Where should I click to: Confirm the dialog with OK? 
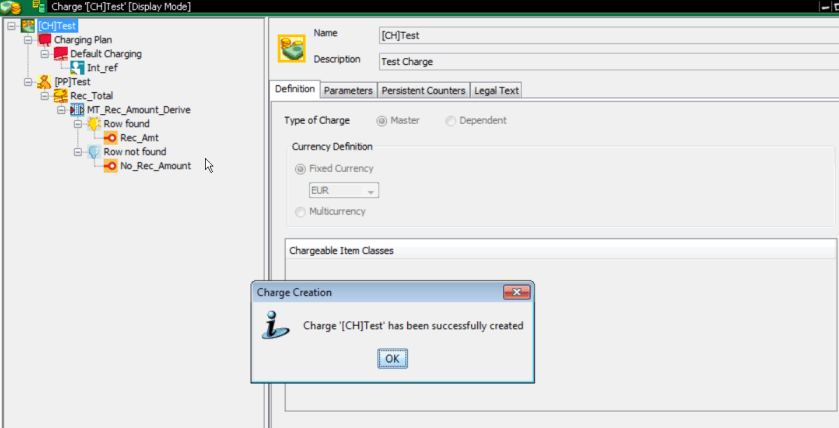tap(392, 358)
